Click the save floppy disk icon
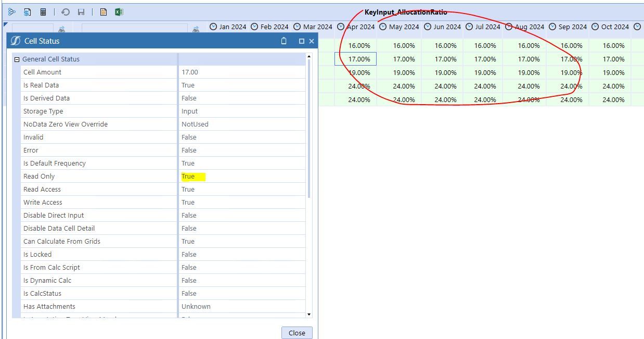The height and width of the screenshot is (339, 644). click(x=81, y=12)
